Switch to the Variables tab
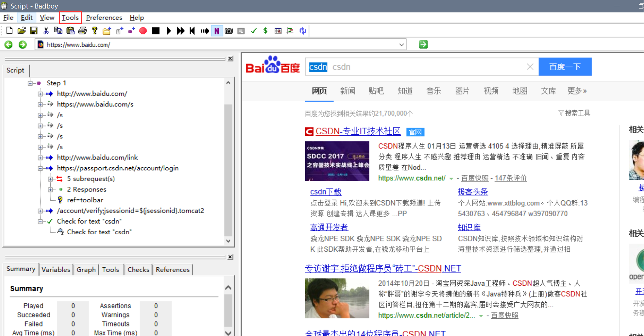 [x=56, y=270]
